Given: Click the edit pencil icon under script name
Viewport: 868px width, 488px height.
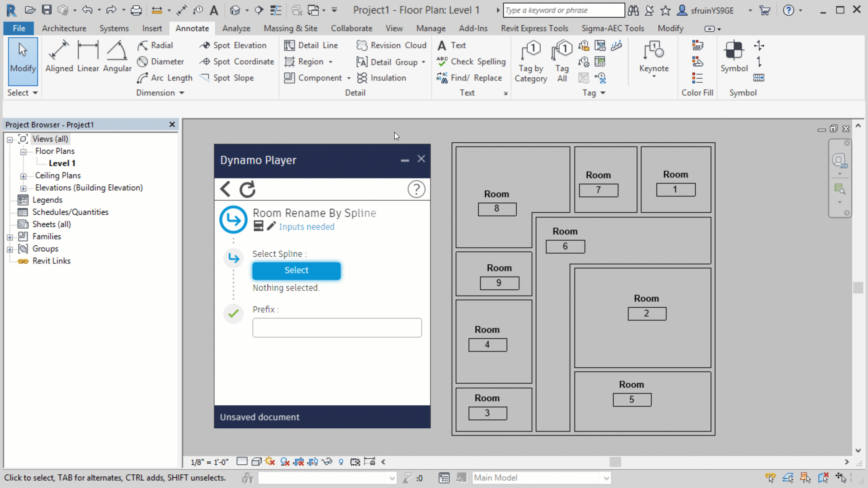Looking at the screenshot, I should (271, 226).
